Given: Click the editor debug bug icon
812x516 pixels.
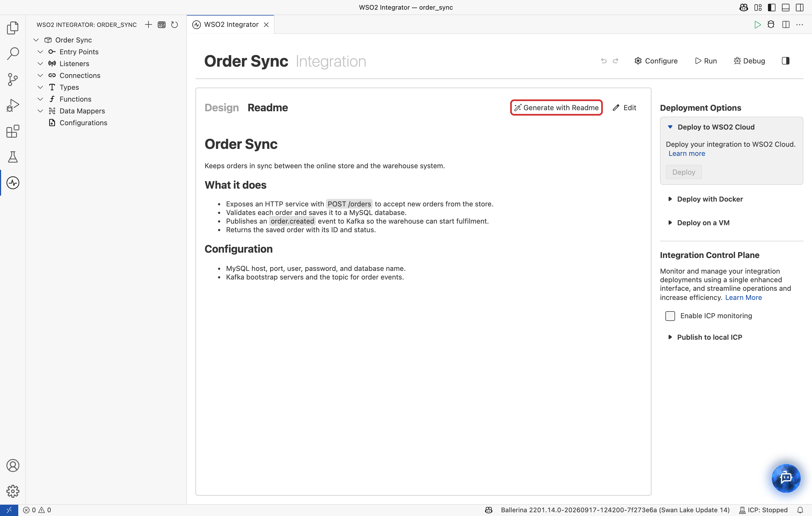Looking at the screenshot, I should click(x=771, y=25).
